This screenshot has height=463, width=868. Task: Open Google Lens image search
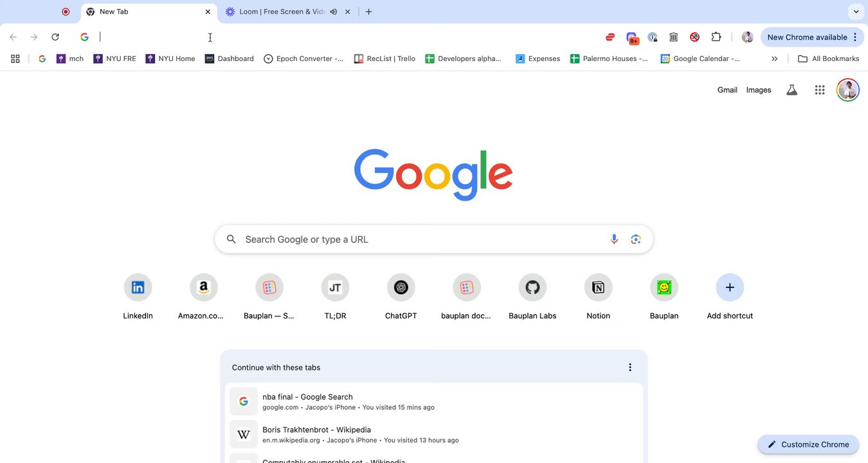[x=636, y=239]
